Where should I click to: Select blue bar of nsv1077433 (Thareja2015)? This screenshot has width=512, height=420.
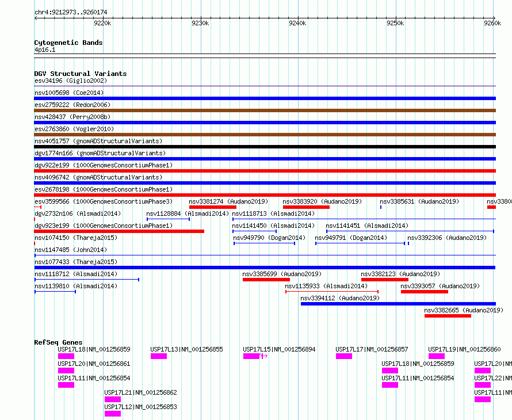(265, 268)
